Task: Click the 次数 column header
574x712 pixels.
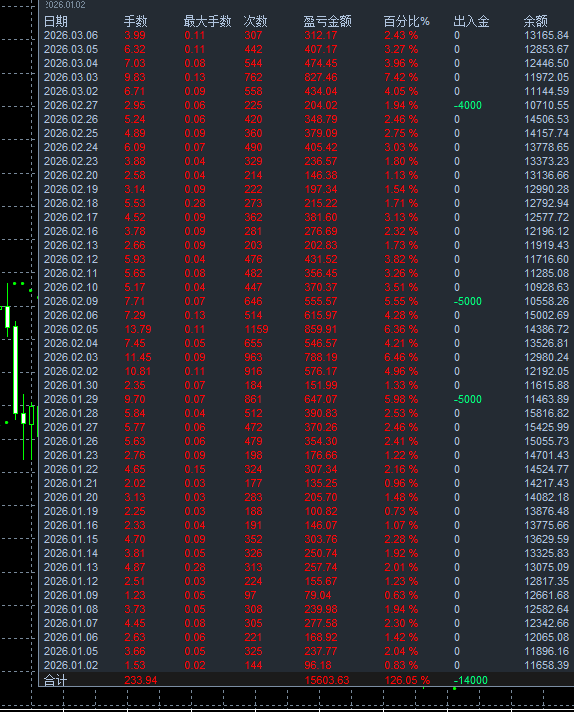Action: [255, 21]
